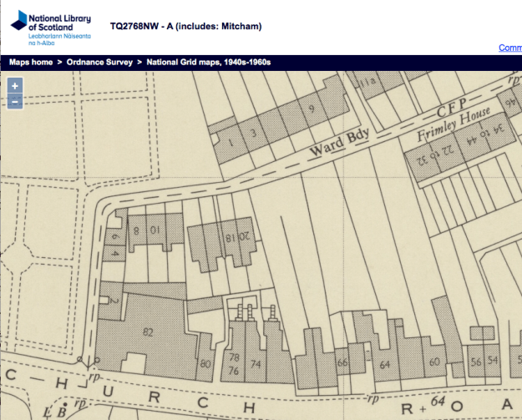Click the building labeled 74
This screenshot has width=522, height=420.
(256, 364)
